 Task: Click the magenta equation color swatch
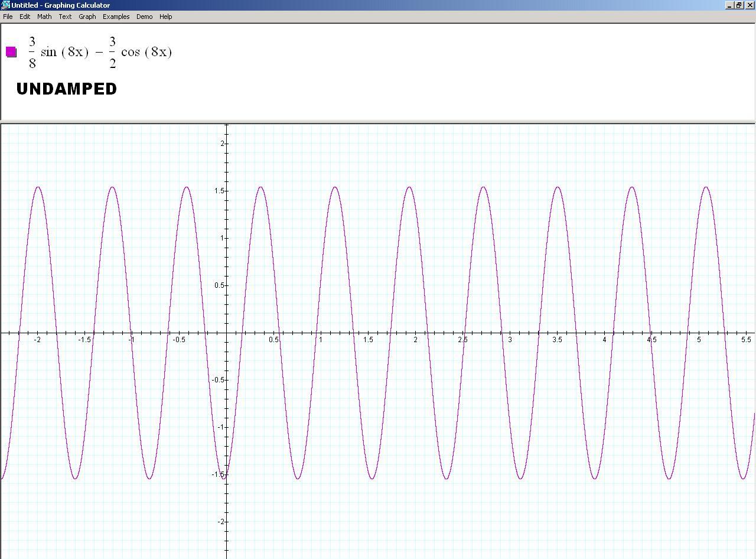coord(11,52)
